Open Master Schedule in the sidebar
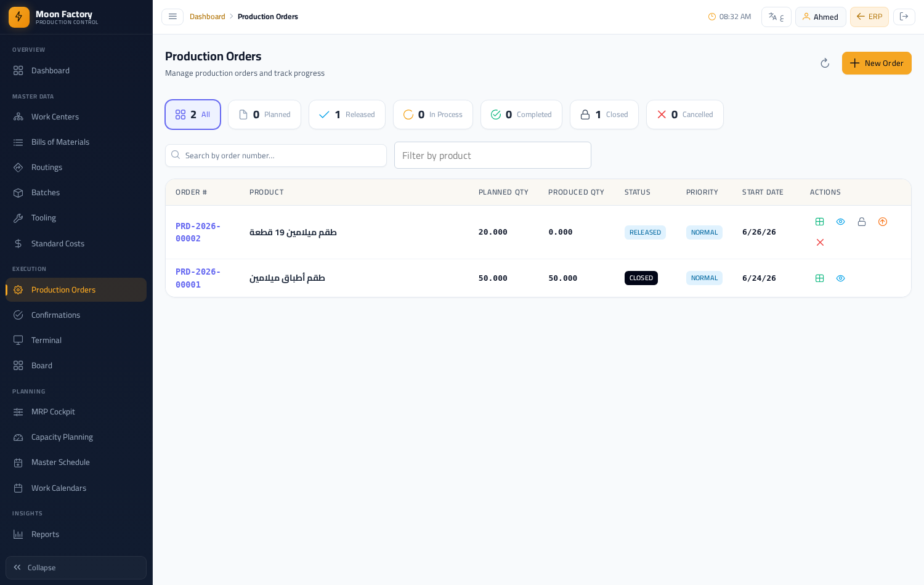This screenshot has width=924, height=585. [x=76, y=462]
